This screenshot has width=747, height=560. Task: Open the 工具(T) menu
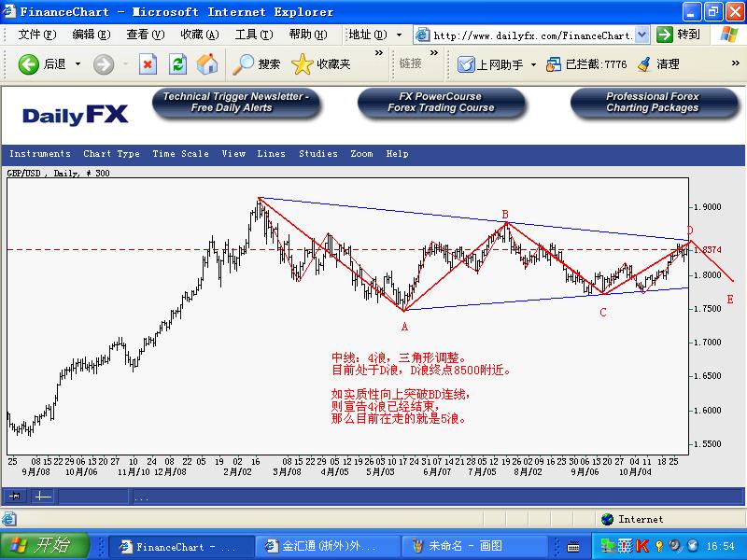pyautogui.click(x=254, y=35)
